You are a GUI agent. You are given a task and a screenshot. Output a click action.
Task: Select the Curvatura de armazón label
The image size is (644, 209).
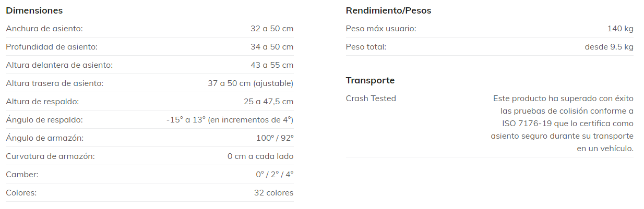pyautogui.click(x=50, y=156)
